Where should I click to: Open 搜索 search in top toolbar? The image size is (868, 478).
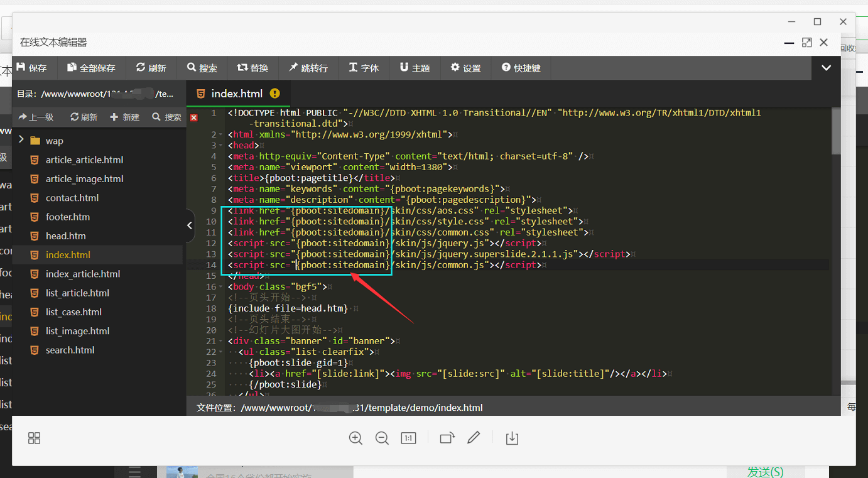click(x=202, y=68)
